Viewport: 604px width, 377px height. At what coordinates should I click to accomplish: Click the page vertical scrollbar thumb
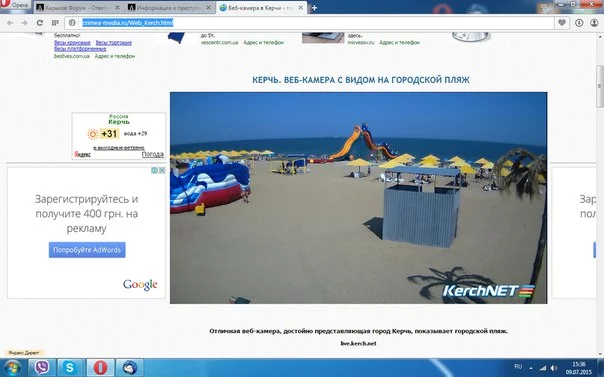[x=600, y=87]
